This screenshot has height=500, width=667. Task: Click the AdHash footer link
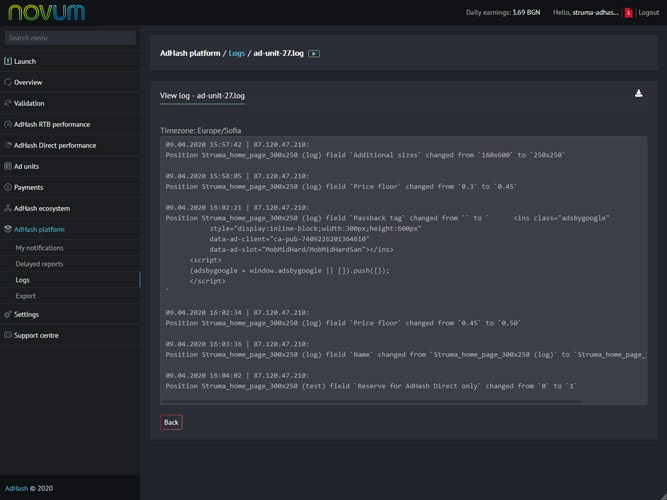[16, 488]
